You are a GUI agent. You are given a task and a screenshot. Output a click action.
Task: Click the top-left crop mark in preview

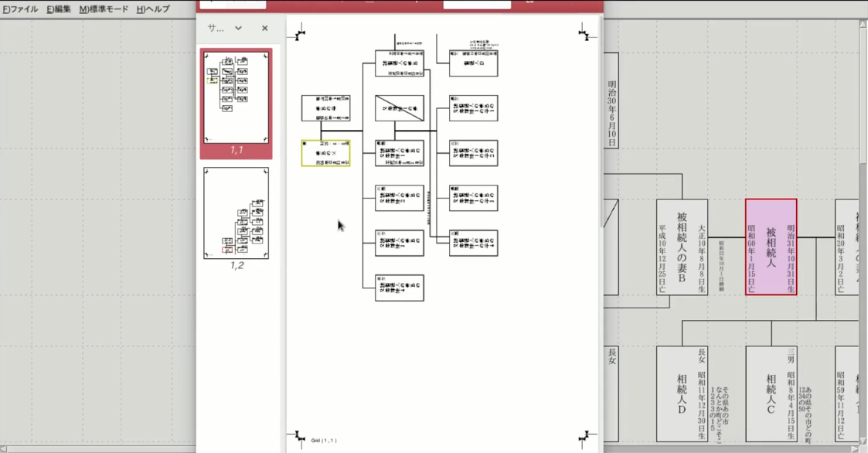(x=300, y=33)
